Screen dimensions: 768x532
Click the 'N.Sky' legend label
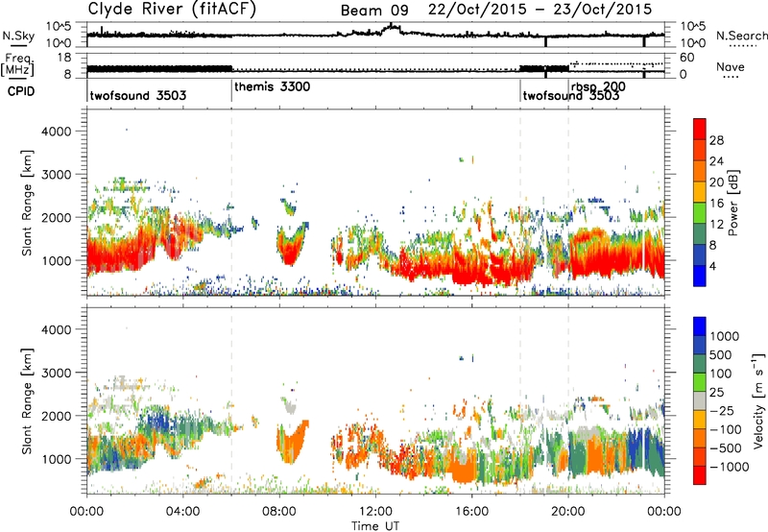pyautogui.click(x=18, y=36)
